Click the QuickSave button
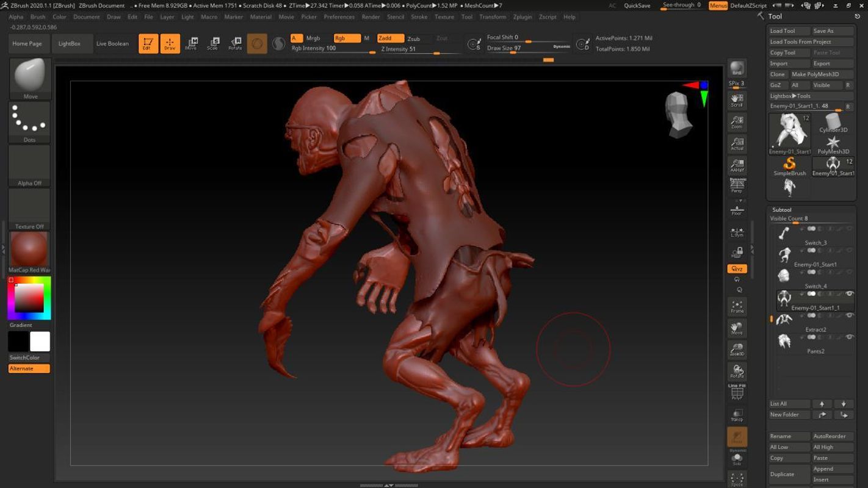The height and width of the screenshot is (488, 868). (637, 5)
